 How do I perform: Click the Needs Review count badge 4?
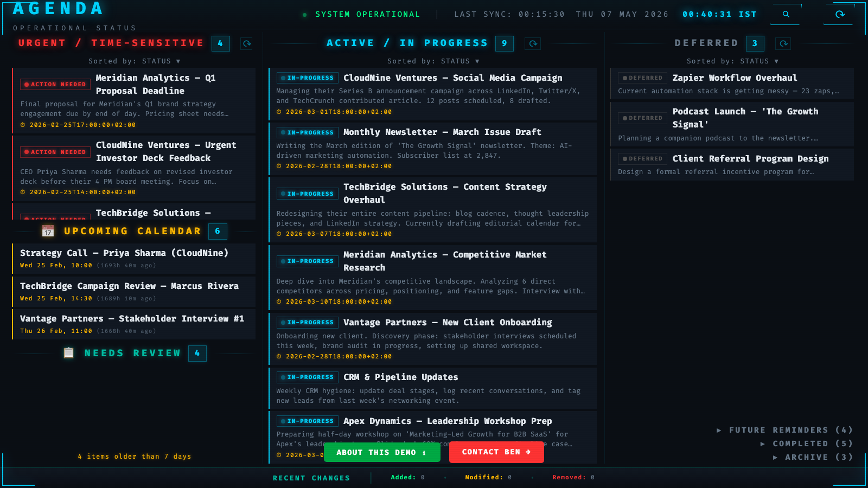(197, 353)
